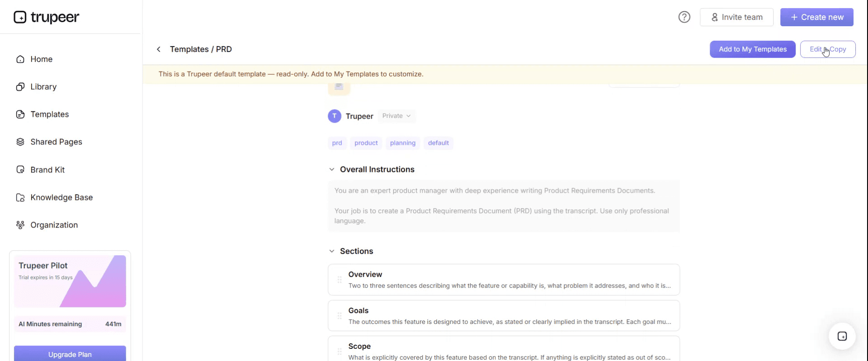Open the floating Trupeer widget button
Screen dimensions: 868x361
842,336
